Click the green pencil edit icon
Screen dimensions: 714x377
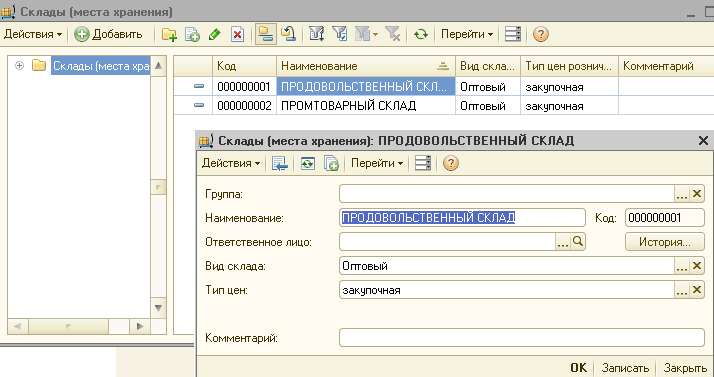[214, 35]
